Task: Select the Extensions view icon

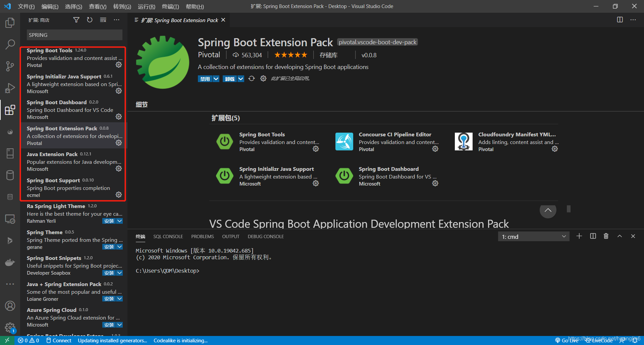Action: tap(10, 110)
